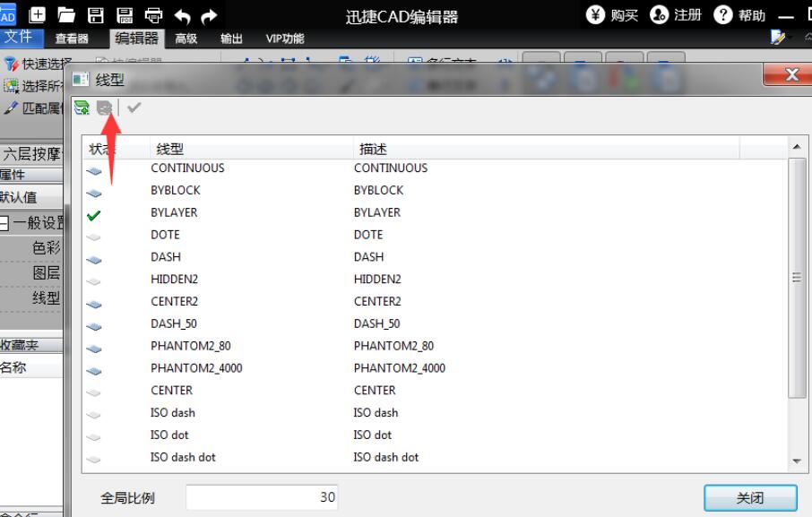
Task: Click the set current checkmark in the dialog toolbar
Action: pyautogui.click(x=134, y=108)
